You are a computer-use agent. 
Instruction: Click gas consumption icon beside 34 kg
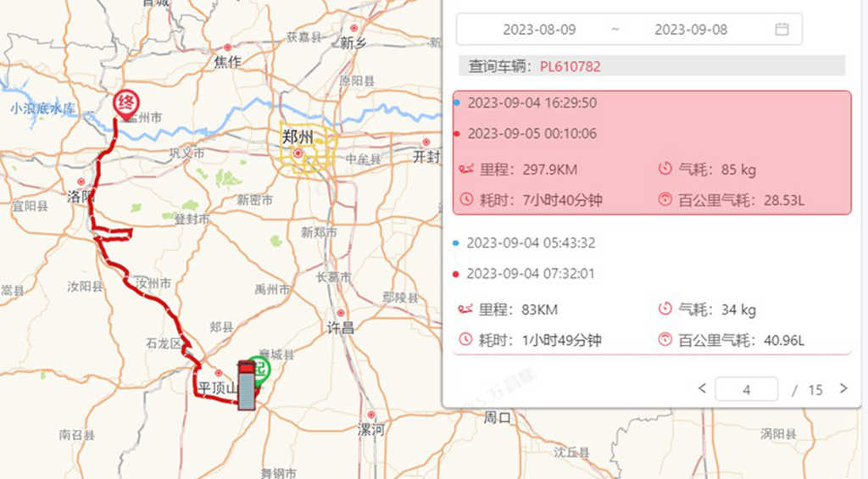665,309
